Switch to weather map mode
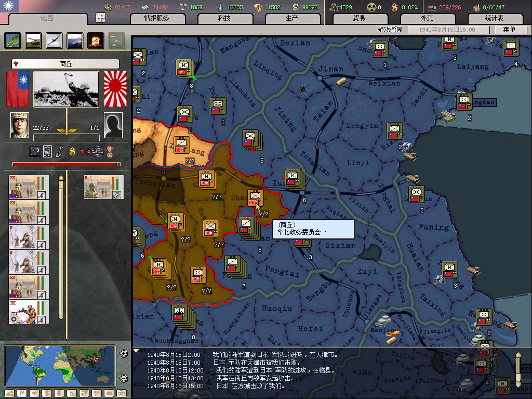The height and width of the screenshot is (399, 532). [x=34, y=393]
